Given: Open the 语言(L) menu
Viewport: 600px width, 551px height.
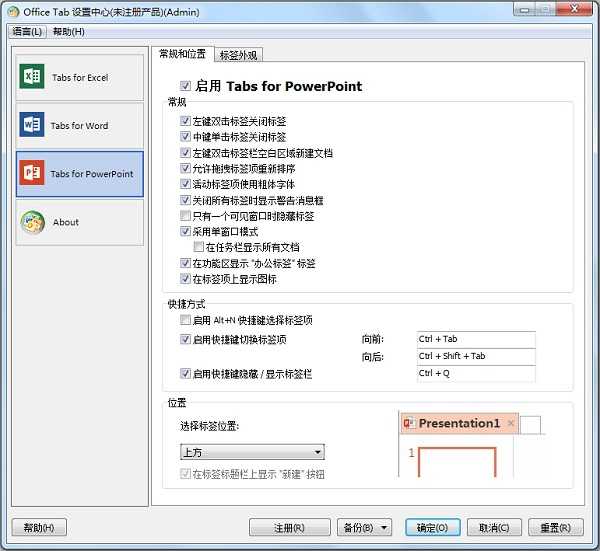Looking at the screenshot, I should (x=27, y=31).
